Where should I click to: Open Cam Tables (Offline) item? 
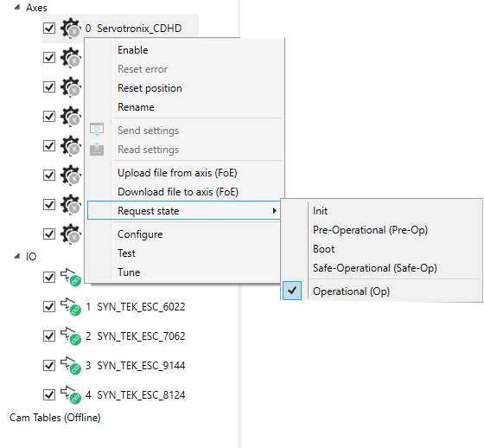click(55, 418)
